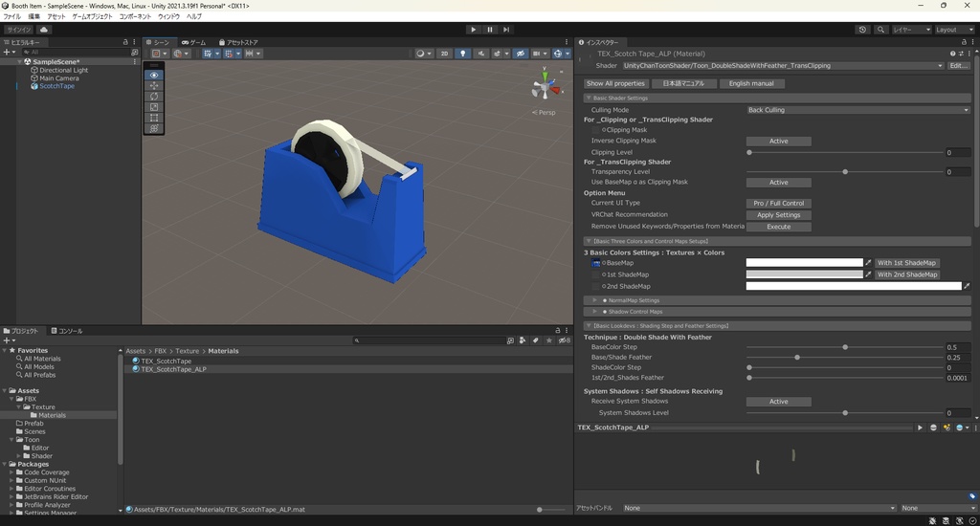The width and height of the screenshot is (980, 526).
Task: Switch to the コンソール tab
Action: coord(67,331)
